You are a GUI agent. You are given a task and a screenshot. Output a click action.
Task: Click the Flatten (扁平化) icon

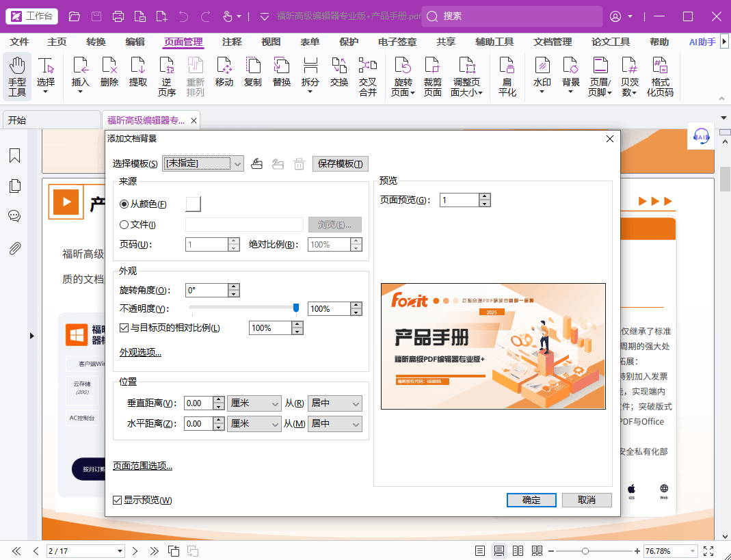click(507, 77)
